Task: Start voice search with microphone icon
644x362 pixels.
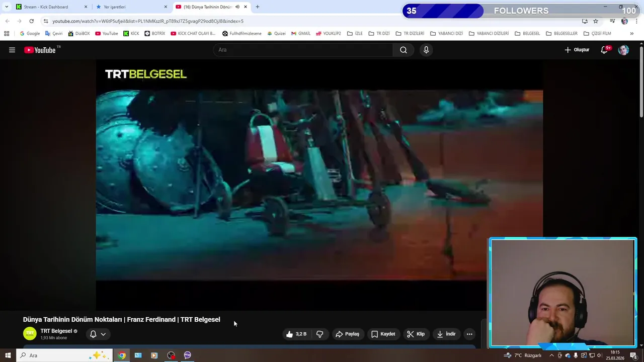Action: pyautogui.click(x=426, y=50)
